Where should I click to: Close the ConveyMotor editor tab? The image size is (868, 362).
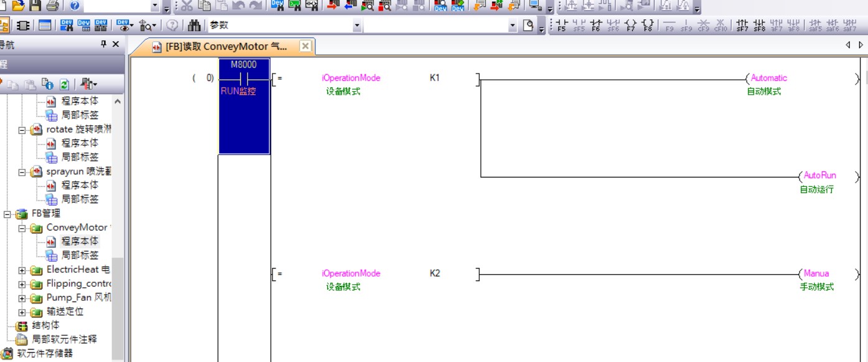pyautogui.click(x=305, y=46)
